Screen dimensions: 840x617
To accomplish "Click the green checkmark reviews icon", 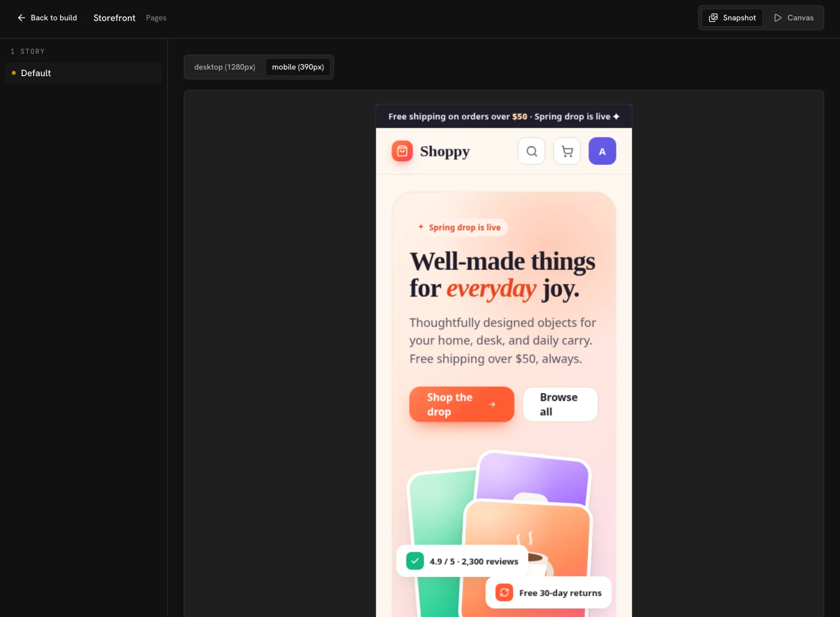I will (415, 561).
